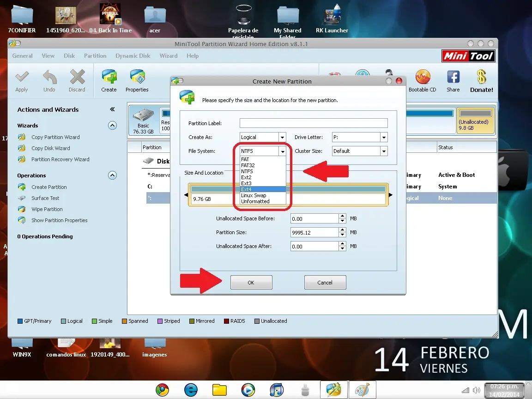Click the Partition Size value field

314,232
